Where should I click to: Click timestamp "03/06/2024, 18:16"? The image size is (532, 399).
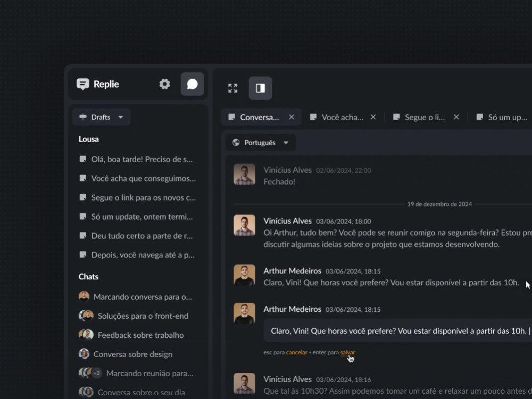click(343, 380)
